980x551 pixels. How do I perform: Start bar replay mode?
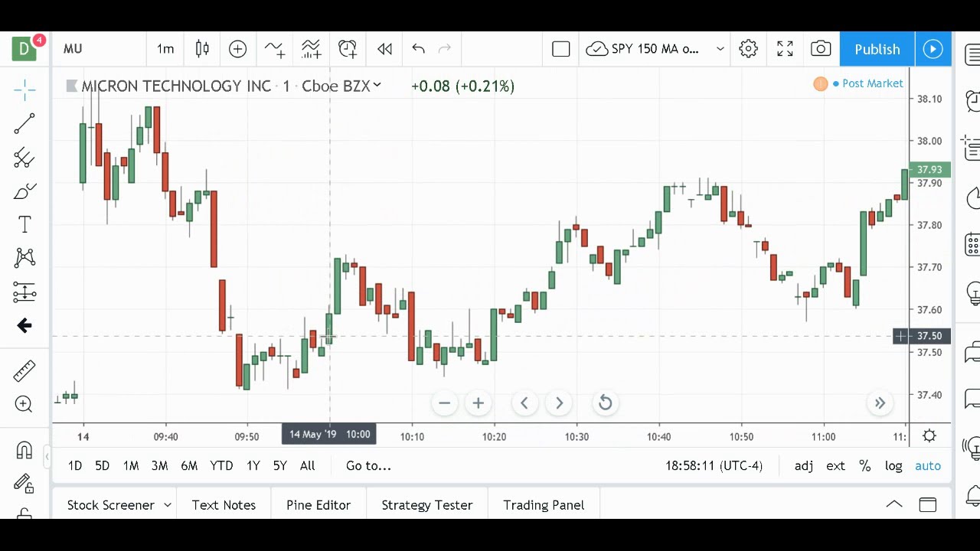tap(384, 49)
